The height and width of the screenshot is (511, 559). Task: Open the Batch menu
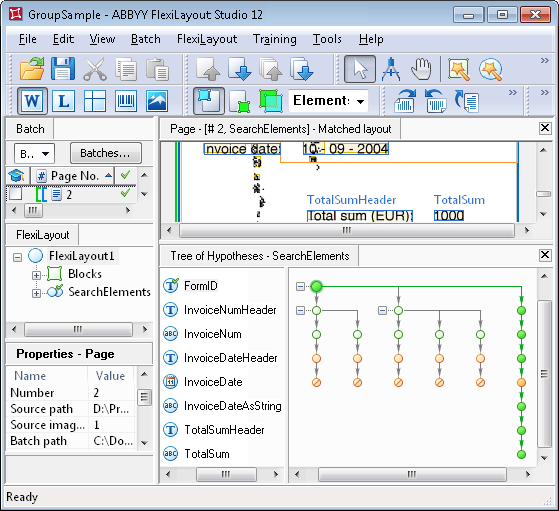coord(145,39)
